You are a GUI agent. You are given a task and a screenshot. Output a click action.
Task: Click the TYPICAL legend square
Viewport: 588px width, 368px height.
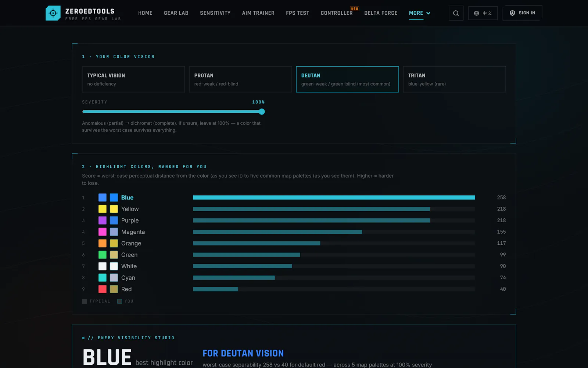[85, 301]
